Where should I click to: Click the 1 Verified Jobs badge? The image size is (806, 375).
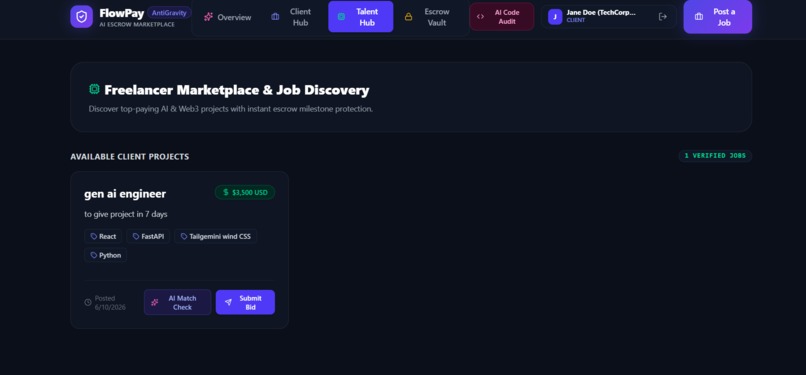[x=715, y=156]
